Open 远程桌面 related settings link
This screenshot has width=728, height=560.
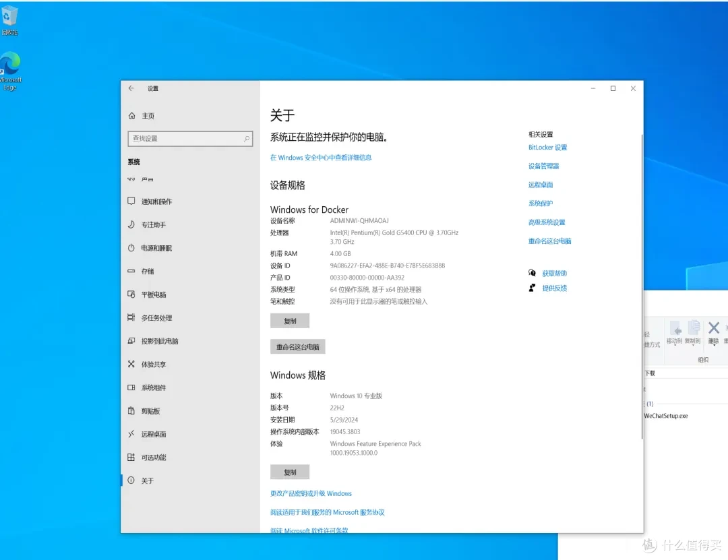pos(541,185)
